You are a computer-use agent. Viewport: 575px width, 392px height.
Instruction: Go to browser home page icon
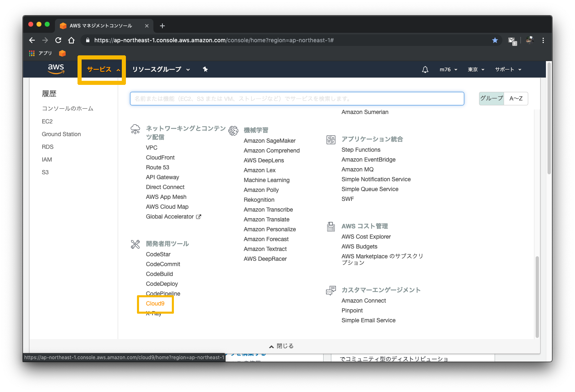(71, 40)
